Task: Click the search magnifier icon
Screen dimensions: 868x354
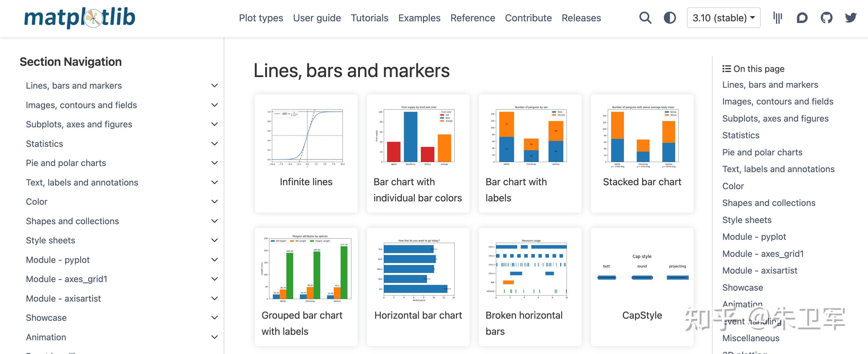Action: click(x=645, y=18)
